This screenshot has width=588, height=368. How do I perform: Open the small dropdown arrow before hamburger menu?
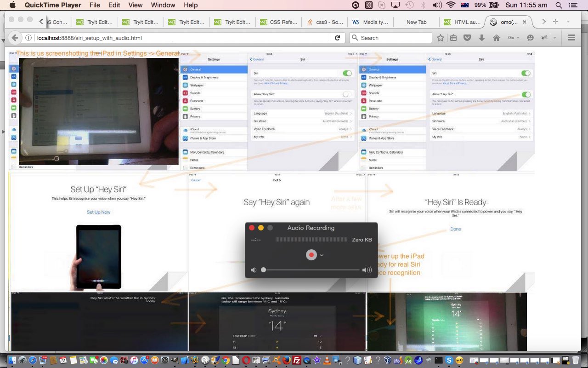(x=554, y=38)
